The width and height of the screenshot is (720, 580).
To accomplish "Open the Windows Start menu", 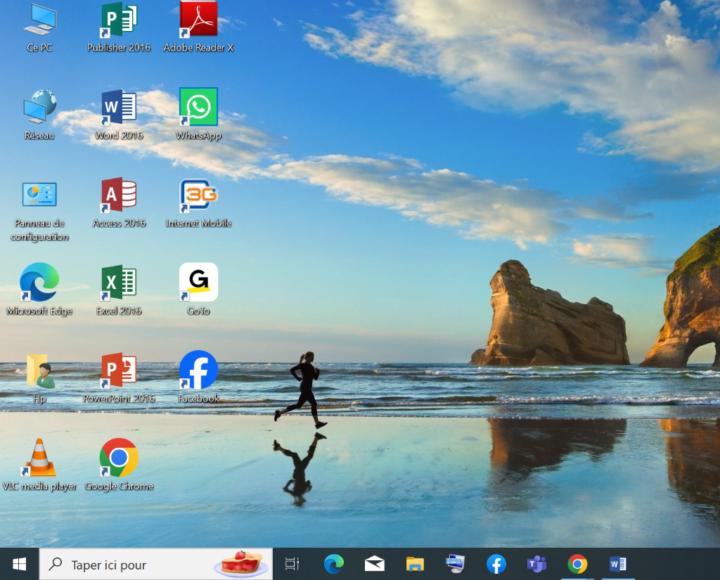I will point(19,564).
